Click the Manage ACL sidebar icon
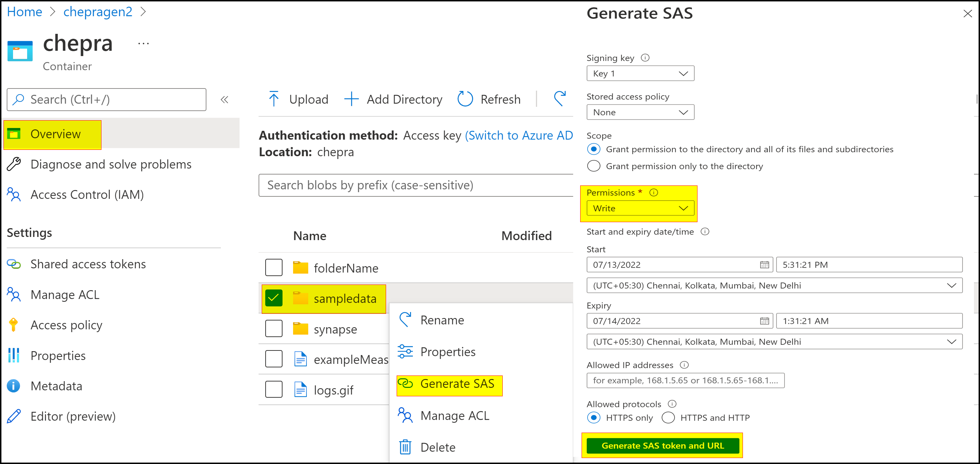Screen dimensions: 980x464 coord(14,295)
